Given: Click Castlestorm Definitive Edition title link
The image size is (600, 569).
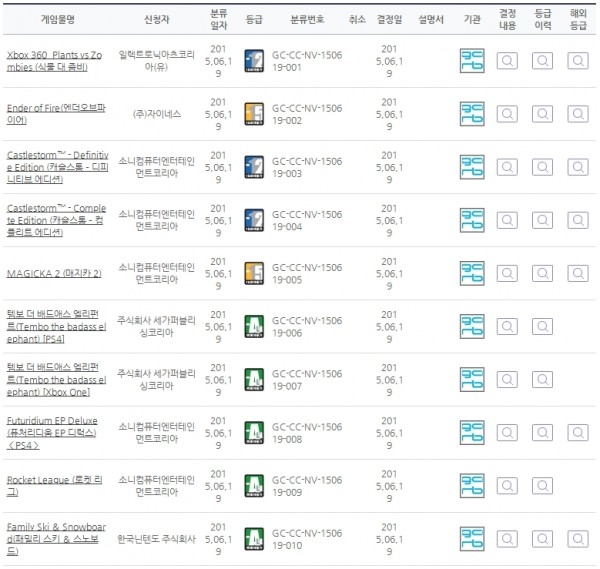Looking at the screenshot, I should (56, 164).
